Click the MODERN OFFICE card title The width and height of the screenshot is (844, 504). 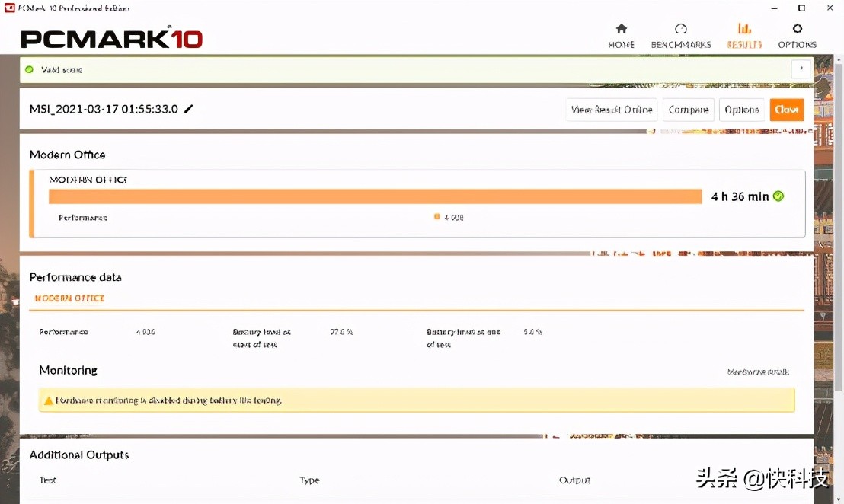[88, 180]
